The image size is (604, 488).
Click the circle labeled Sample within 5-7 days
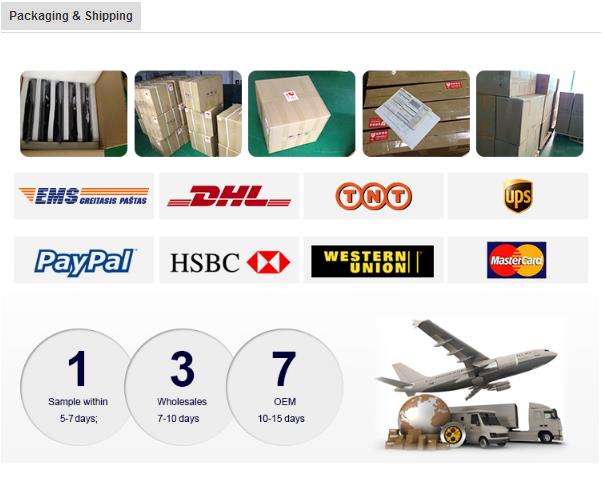(x=75, y=387)
